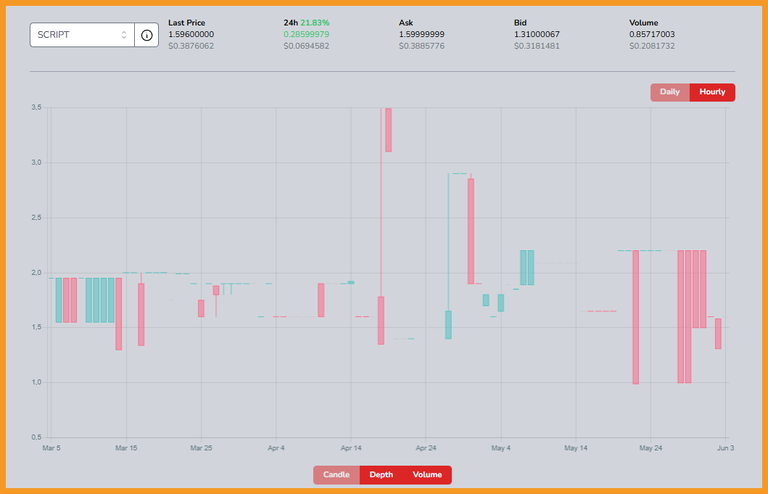Image resolution: width=768 pixels, height=494 pixels.
Task: Click the 3.0 y-axis label
Action: (36, 163)
